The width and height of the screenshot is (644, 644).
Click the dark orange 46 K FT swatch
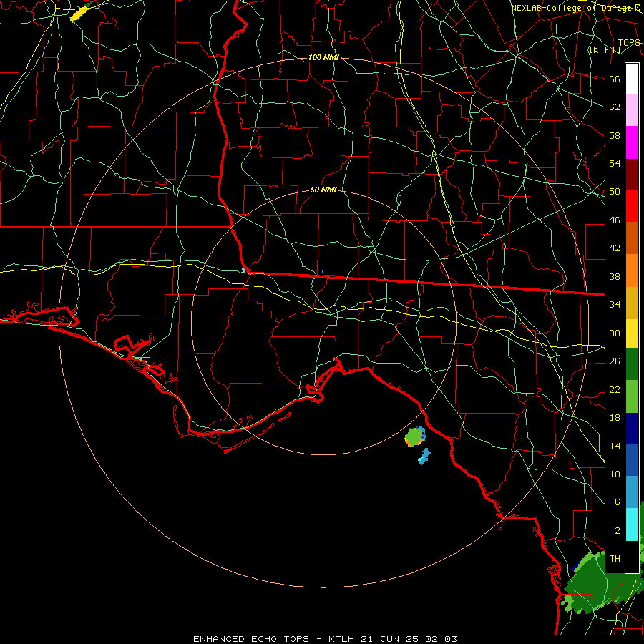632,238
